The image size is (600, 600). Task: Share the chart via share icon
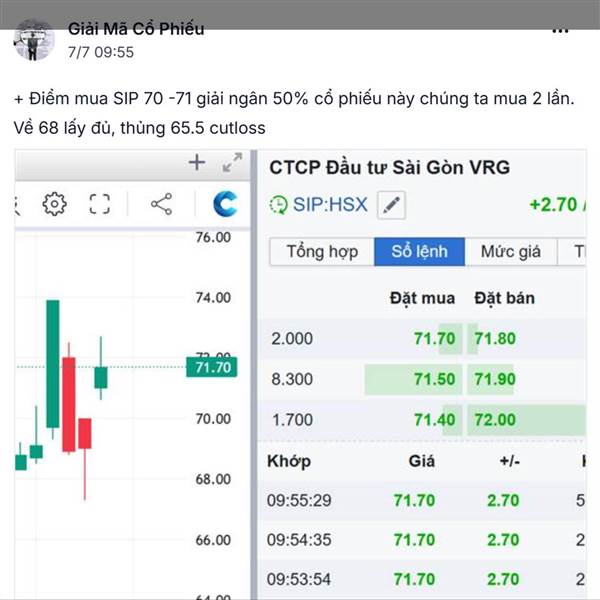[161, 204]
